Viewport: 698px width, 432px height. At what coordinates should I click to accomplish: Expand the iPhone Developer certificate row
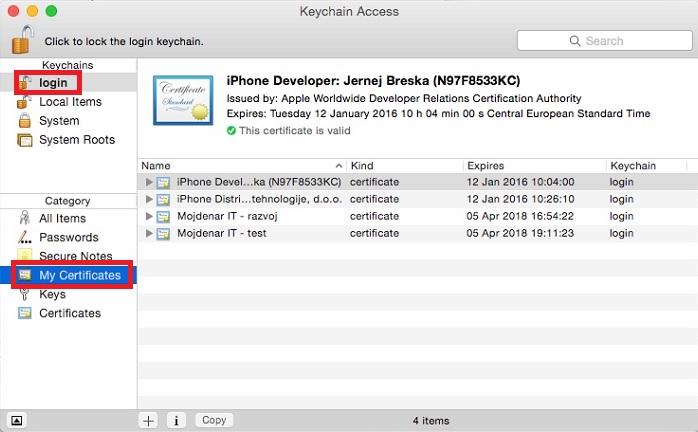point(150,182)
